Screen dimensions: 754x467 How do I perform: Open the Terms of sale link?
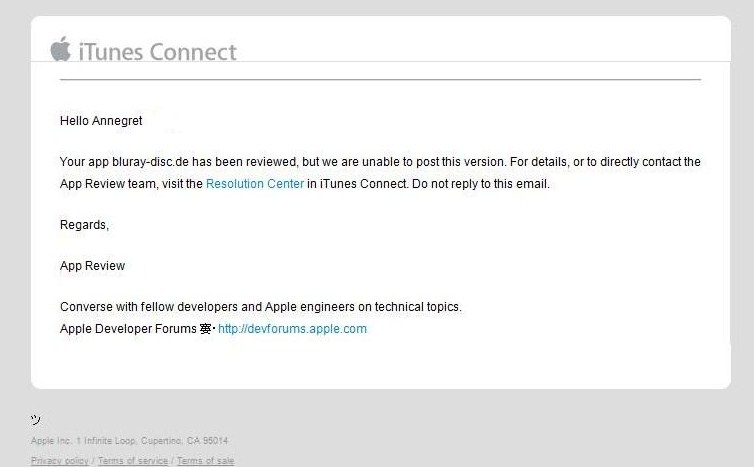(206, 461)
